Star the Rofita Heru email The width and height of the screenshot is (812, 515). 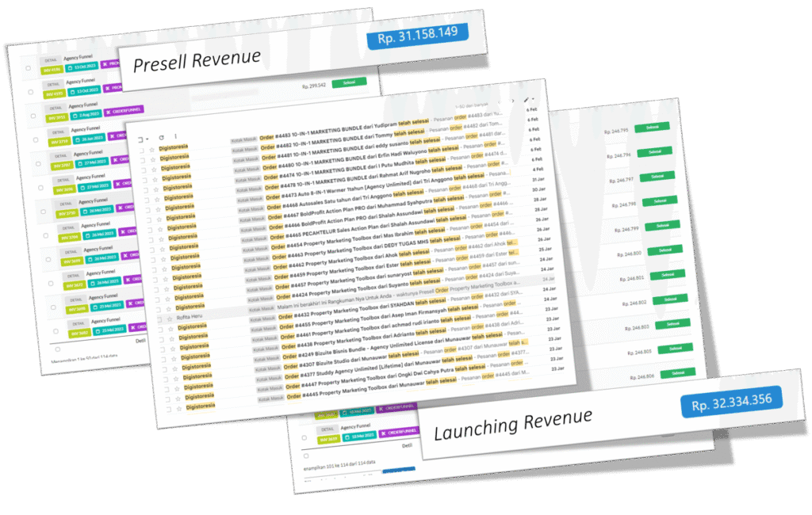[x=170, y=318]
